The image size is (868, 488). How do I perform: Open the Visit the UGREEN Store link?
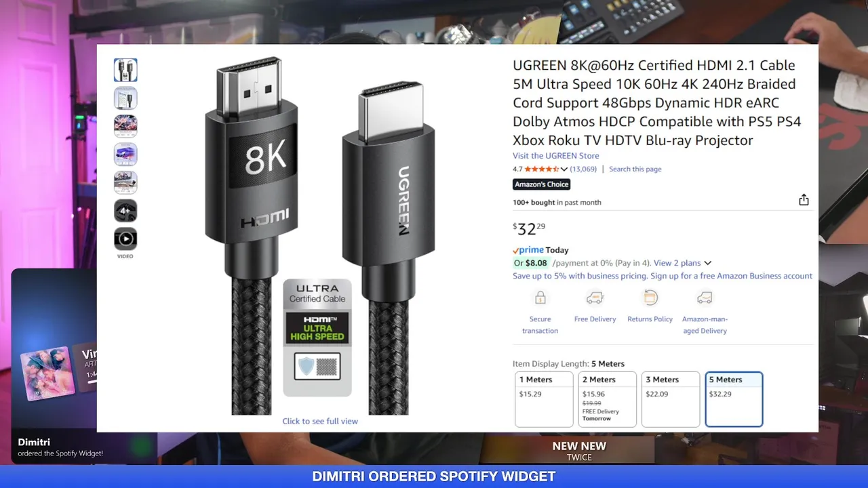coord(555,156)
